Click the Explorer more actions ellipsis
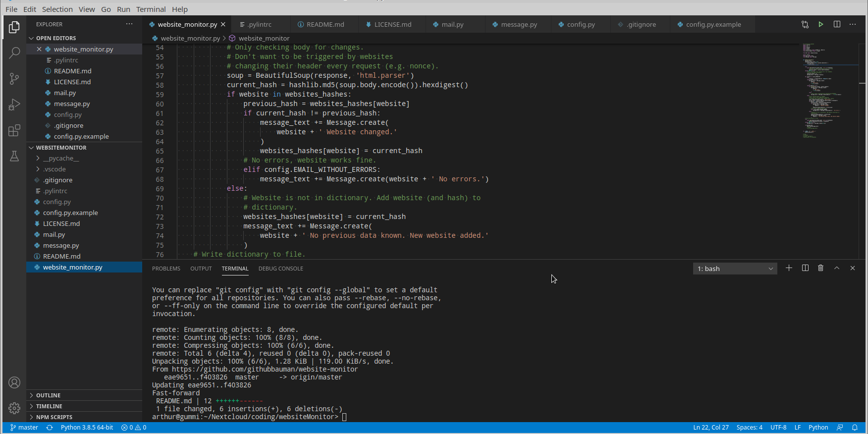The height and width of the screenshot is (434, 868). (x=129, y=24)
